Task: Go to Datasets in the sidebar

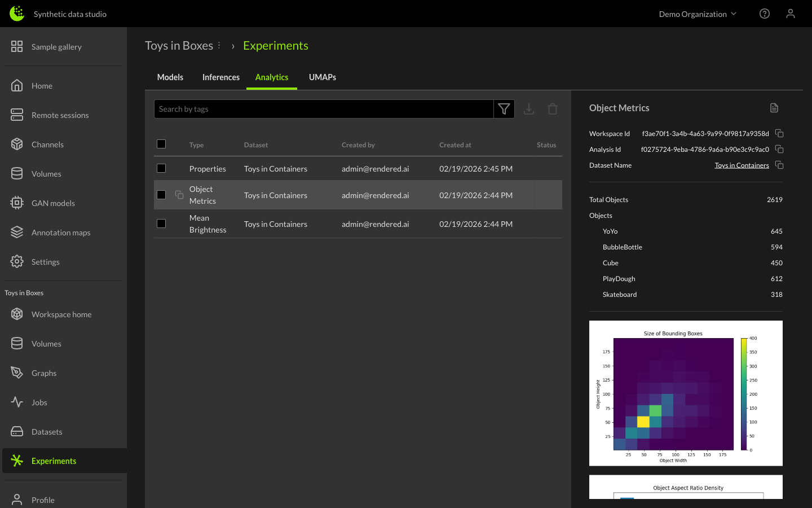Action: click(47, 432)
